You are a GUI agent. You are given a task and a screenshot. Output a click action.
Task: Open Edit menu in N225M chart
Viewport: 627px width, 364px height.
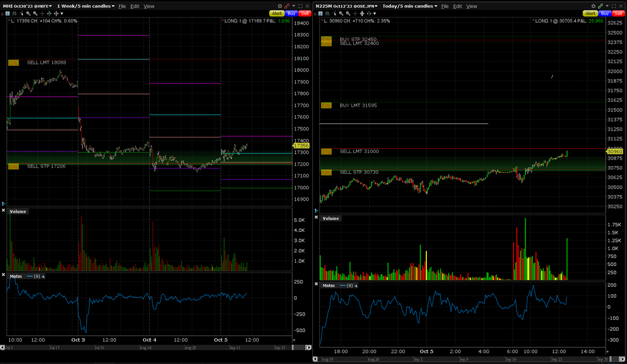(458, 6)
